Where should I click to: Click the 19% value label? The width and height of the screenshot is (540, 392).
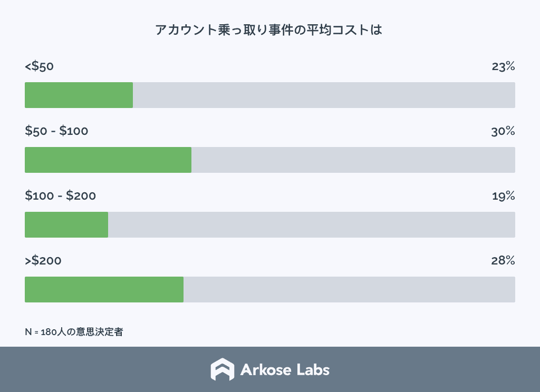(504, 196)
